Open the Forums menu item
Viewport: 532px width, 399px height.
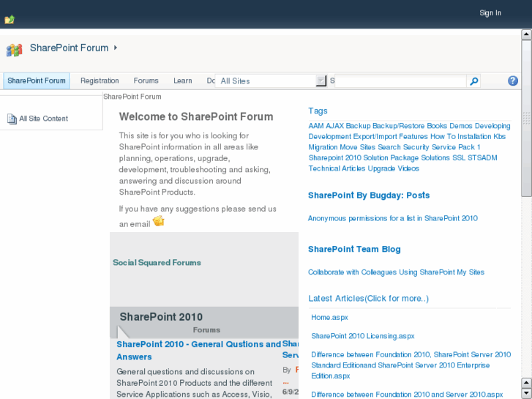[x=146, y=81]
